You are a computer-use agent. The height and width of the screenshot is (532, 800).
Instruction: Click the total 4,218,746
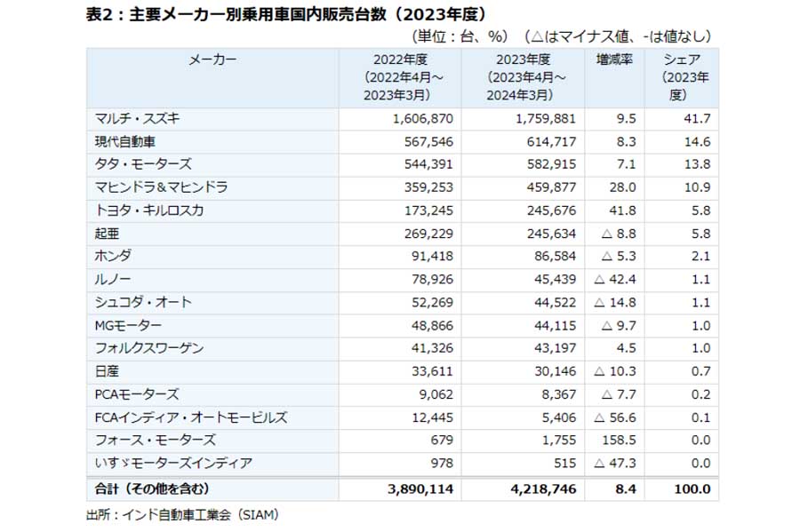pyautogui.click(x=543, y=488)
